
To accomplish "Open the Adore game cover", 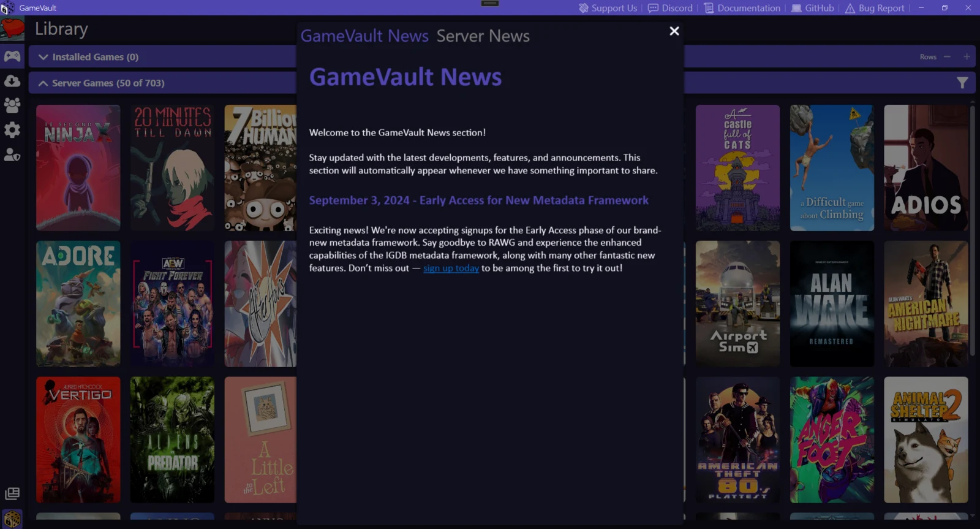I will [x=78, y=304].
